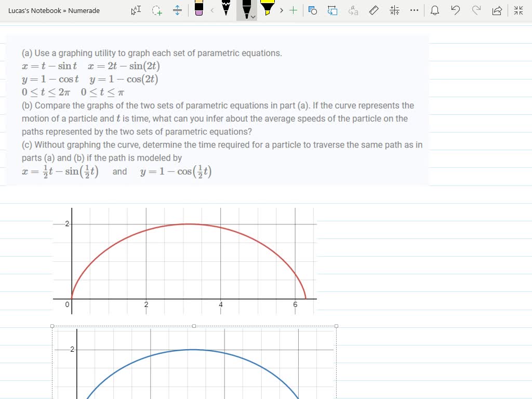Open notifications bell

pos(435,10)
